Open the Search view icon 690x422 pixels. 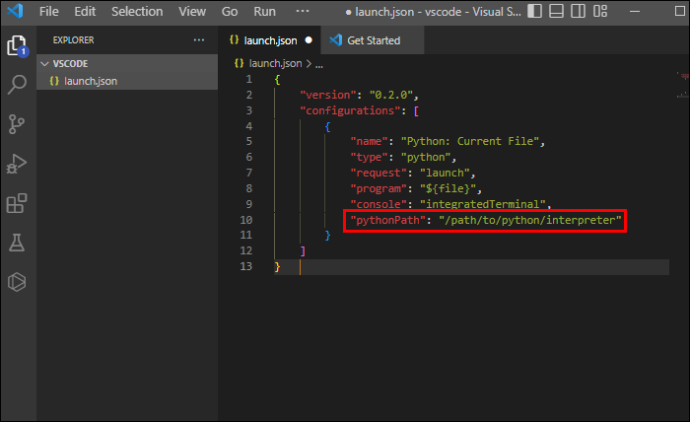(17, 84)
